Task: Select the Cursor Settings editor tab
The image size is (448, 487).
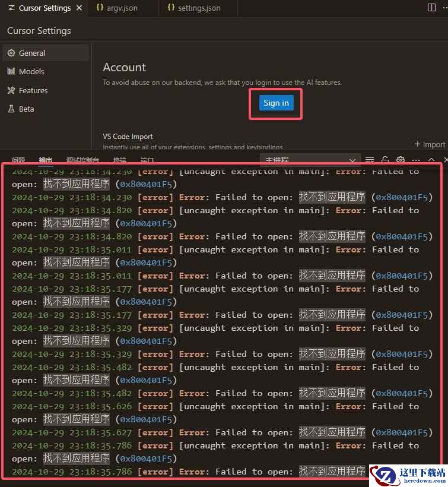Action: click(45, 8)
